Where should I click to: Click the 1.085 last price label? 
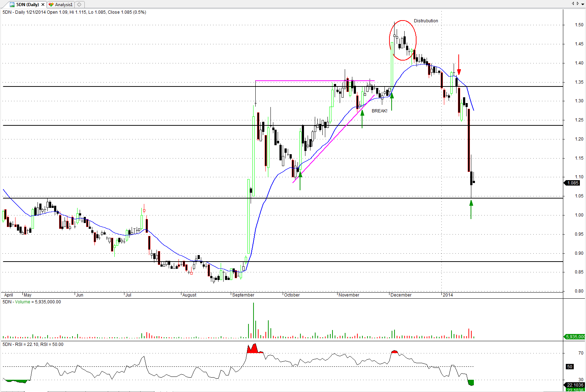pos(573,183)
